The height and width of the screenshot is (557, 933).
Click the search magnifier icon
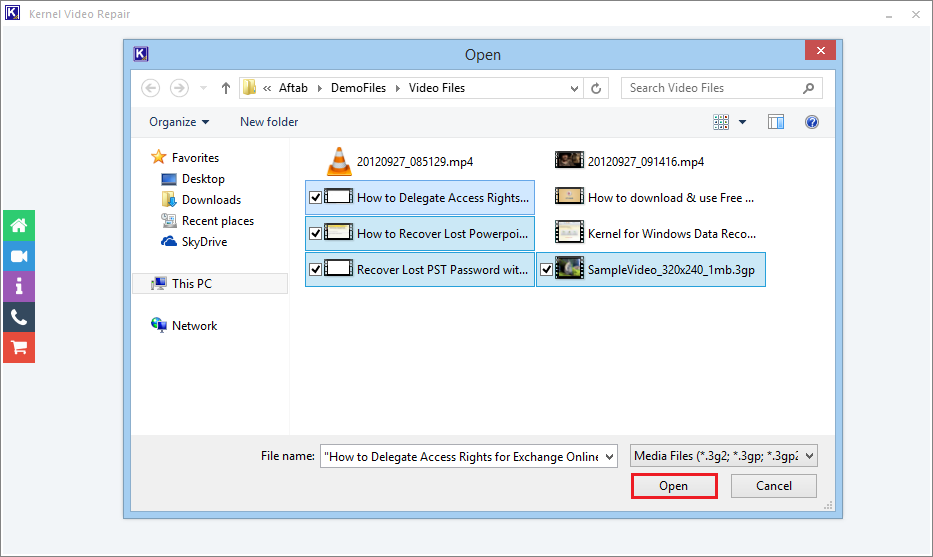808,88
